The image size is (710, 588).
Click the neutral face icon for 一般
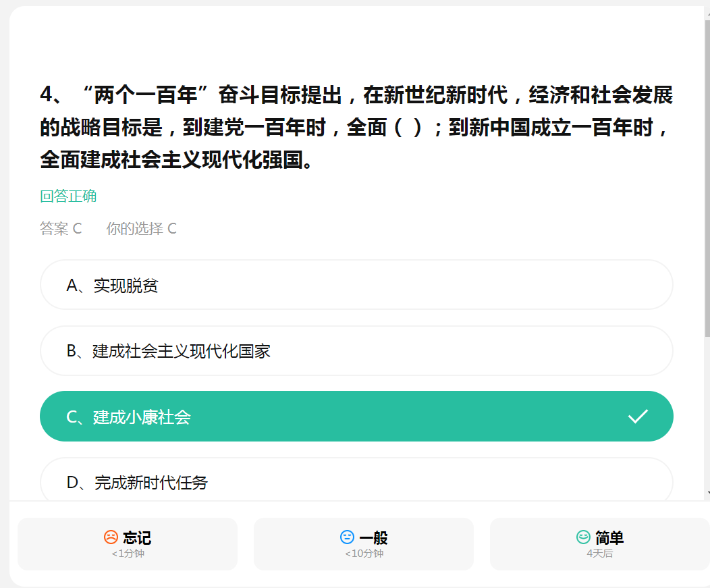click(348, 537)
